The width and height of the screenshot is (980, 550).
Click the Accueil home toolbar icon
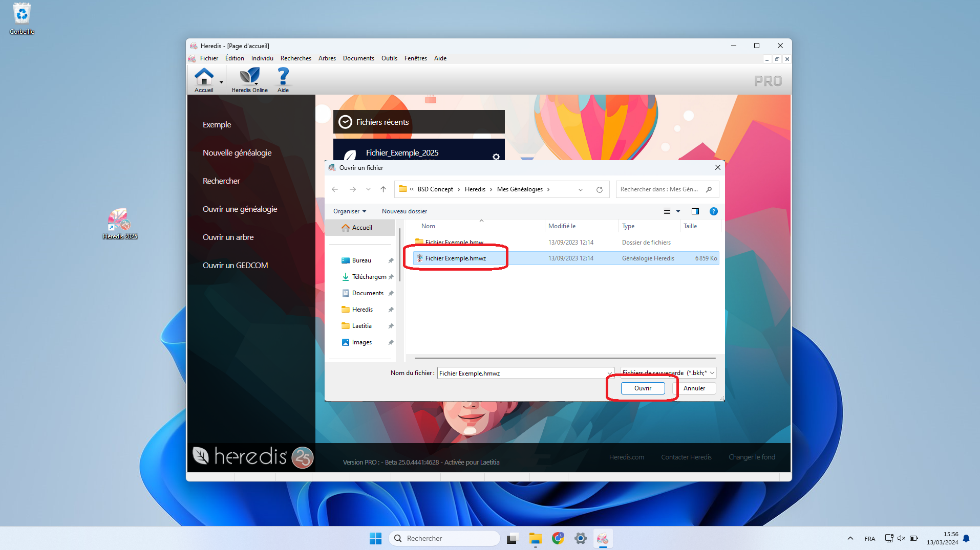(x=204, y=79)
